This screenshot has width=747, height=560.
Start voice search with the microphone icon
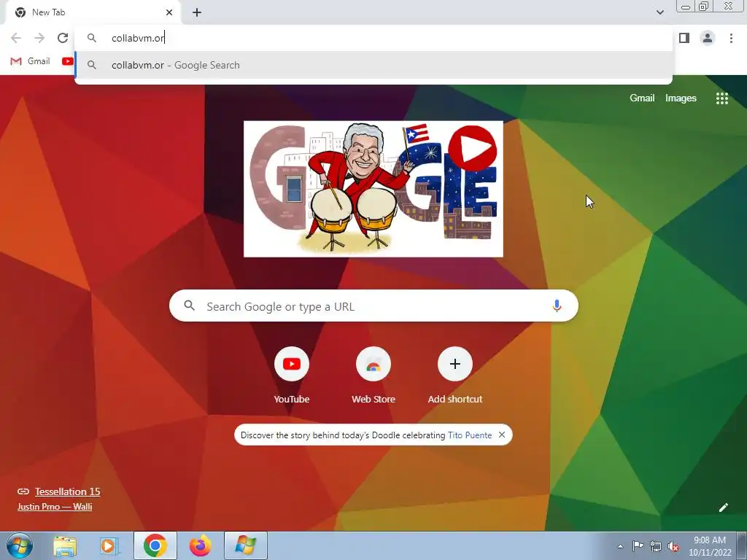[x=557, y=306]
